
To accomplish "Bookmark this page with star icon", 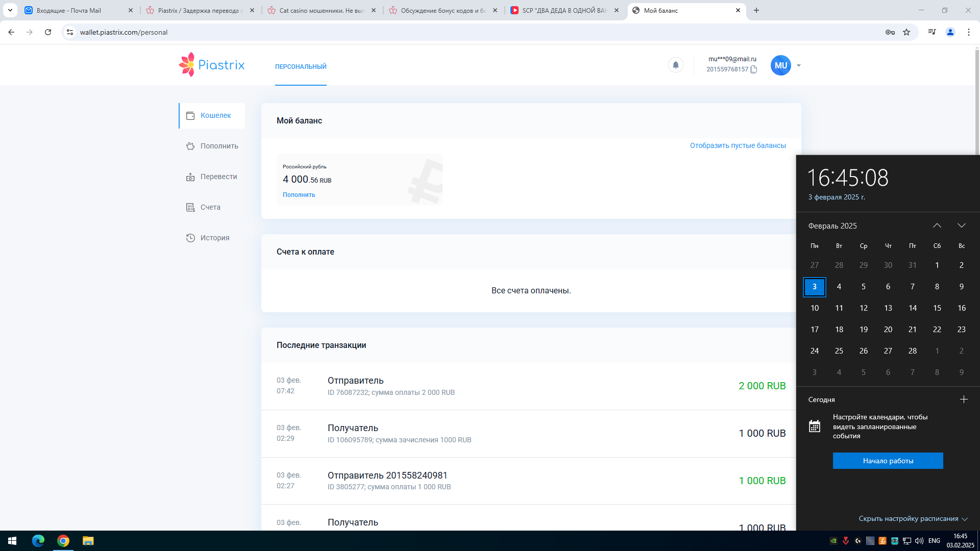I will click(906, 32).
